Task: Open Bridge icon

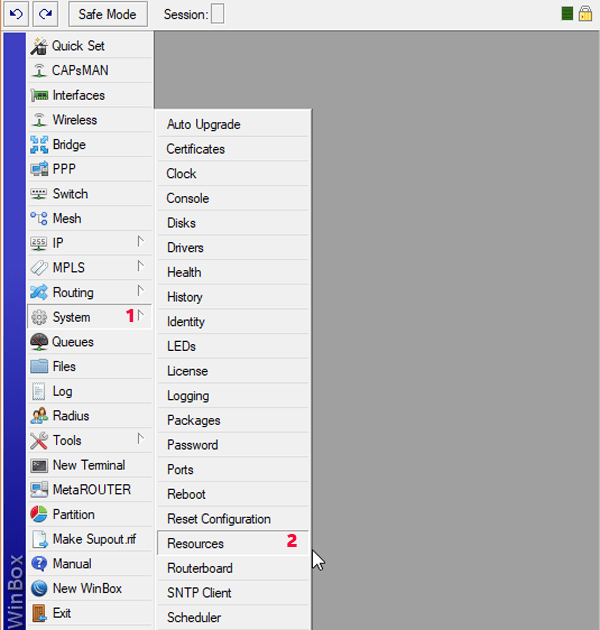Action: pyautogui.click(x=39, y=145)
